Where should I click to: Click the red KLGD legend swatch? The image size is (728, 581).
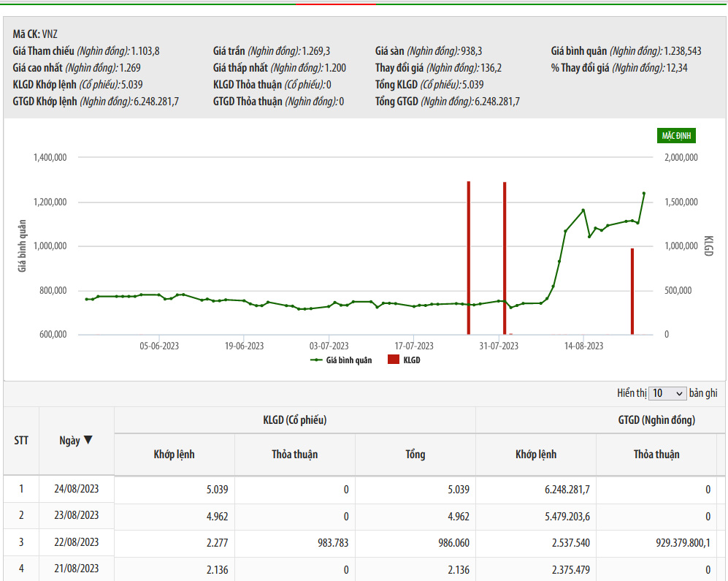click(x=394, y=360)
